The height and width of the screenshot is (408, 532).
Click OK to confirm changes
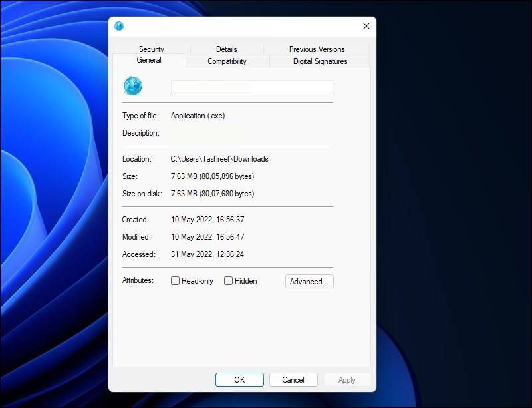coord(239,379)
